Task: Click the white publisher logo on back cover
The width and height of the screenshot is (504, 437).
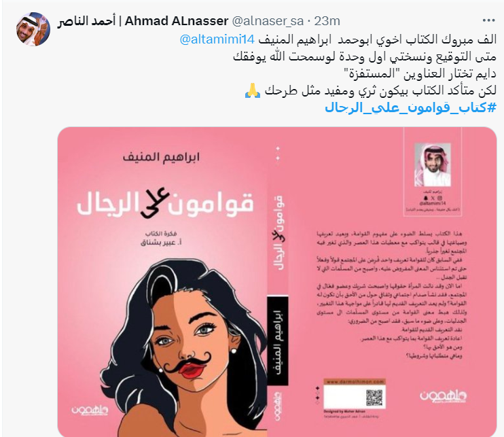Action: point(444,396)
